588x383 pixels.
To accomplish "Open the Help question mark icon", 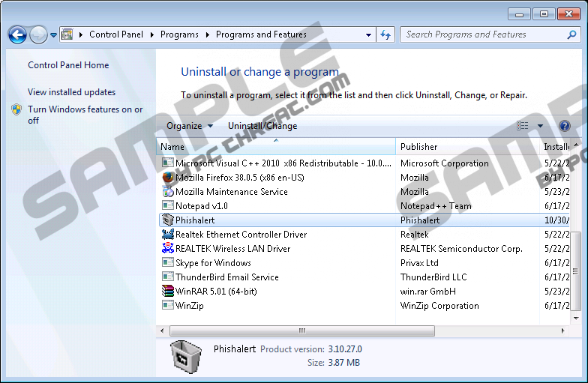I will pyautogui.click(x=565, y=126).
